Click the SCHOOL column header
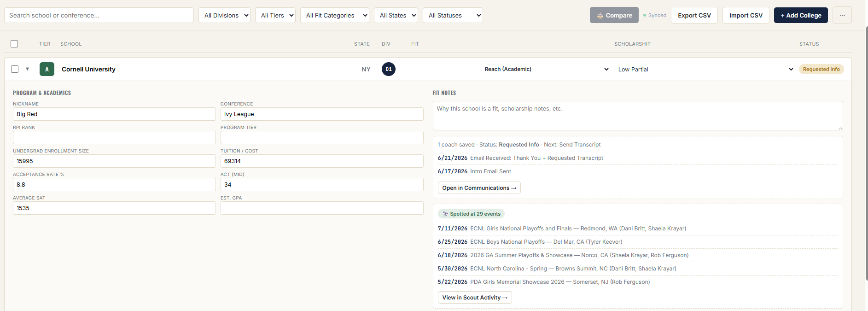Viewport: 868px width, 311px height. [x=71, y=44]
